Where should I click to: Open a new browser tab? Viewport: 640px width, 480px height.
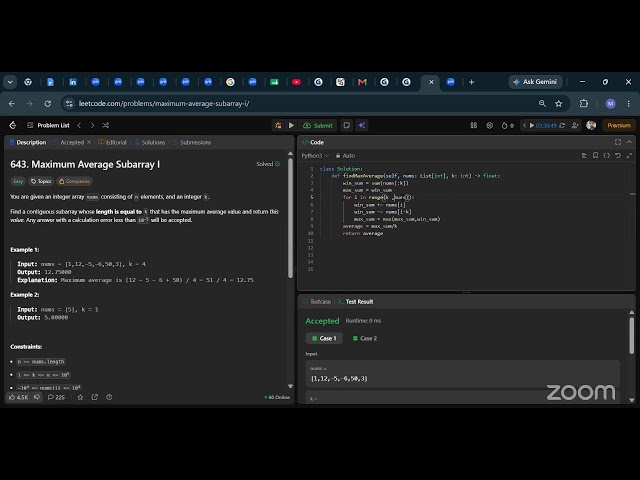(x=471, y=82)
